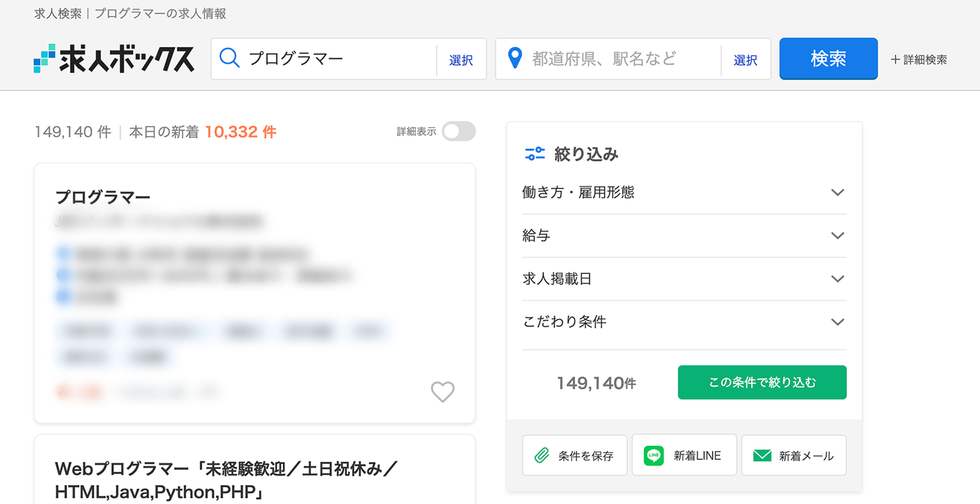This screenshot has width=980, height=504.
Task: Click the 10,332 件 new arrivals count
Action: (x=241, y=132)
